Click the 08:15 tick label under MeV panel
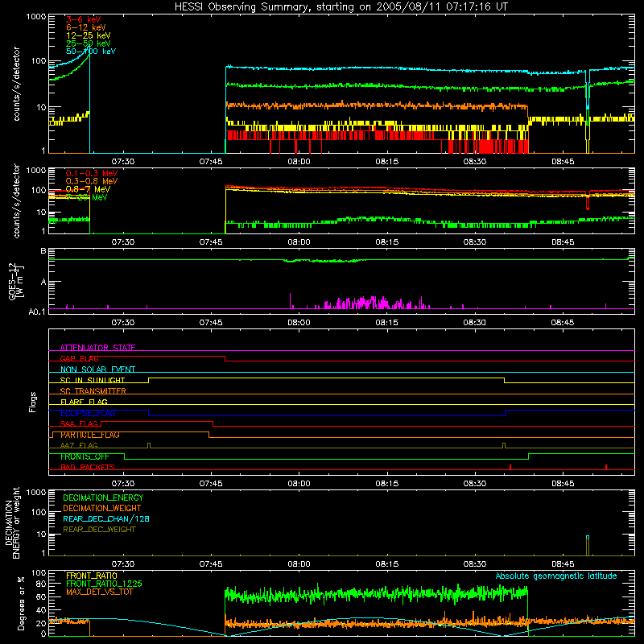The width and height of the screenshot is (644, 644). pyautogui.click(x=386, y=242)
